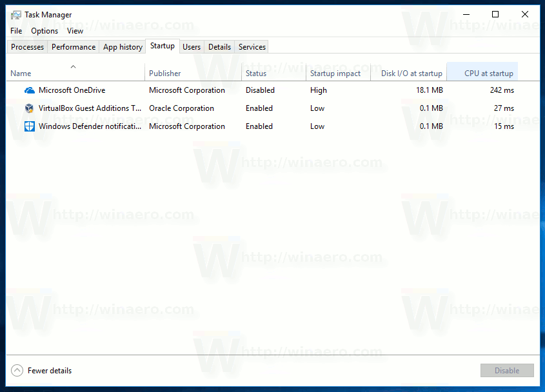Click the Disable button
The image size is (545, 392).
point(507,370)
